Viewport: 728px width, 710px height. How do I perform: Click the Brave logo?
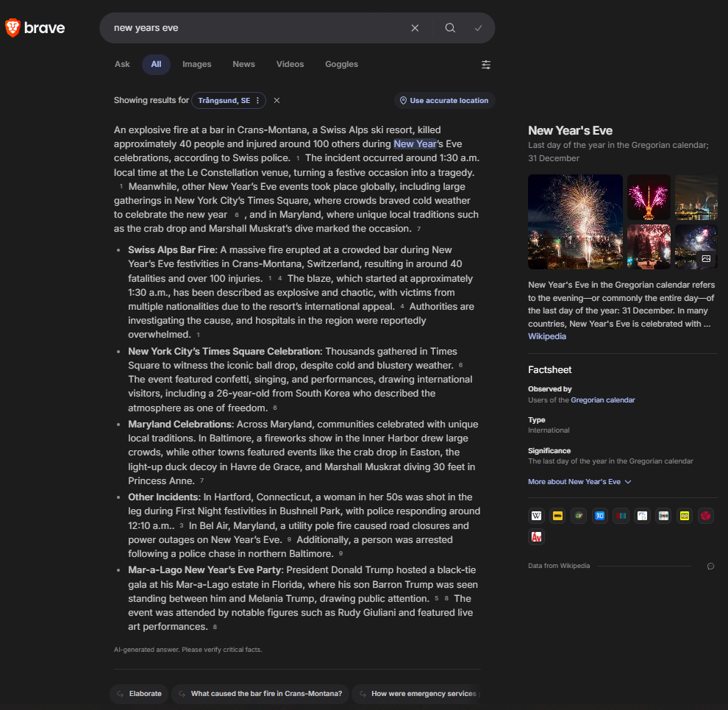35,28
